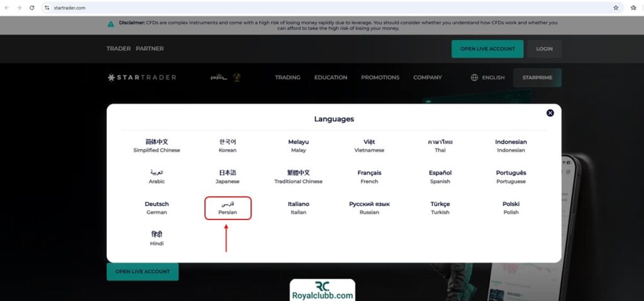Switch to the PARTNER tab
The image size is (644, 301).
point(150,48)
